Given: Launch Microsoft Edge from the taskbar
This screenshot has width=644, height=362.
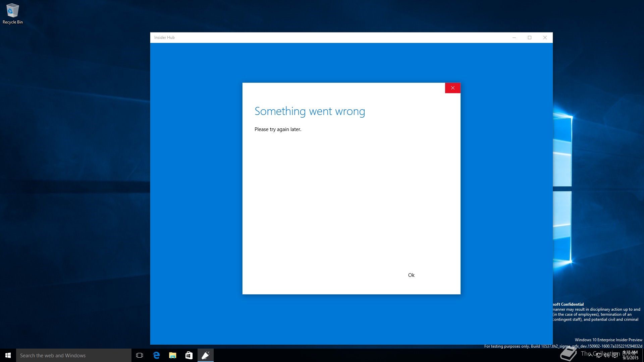Looking at the screenshot, I should (x=156, y=355).
